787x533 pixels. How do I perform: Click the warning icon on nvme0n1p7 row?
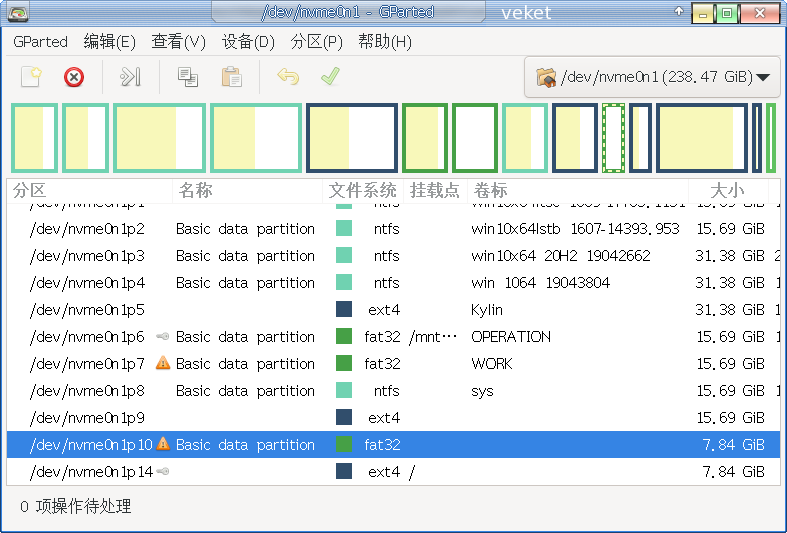pyautogui.click(x=163, y=363)
